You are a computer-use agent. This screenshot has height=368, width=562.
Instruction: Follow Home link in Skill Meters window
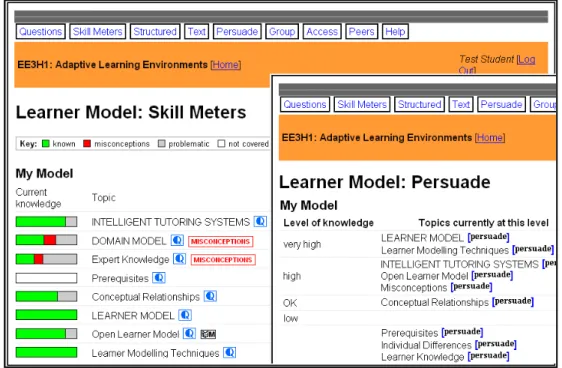pyautogui.click(x=226, y=64)
